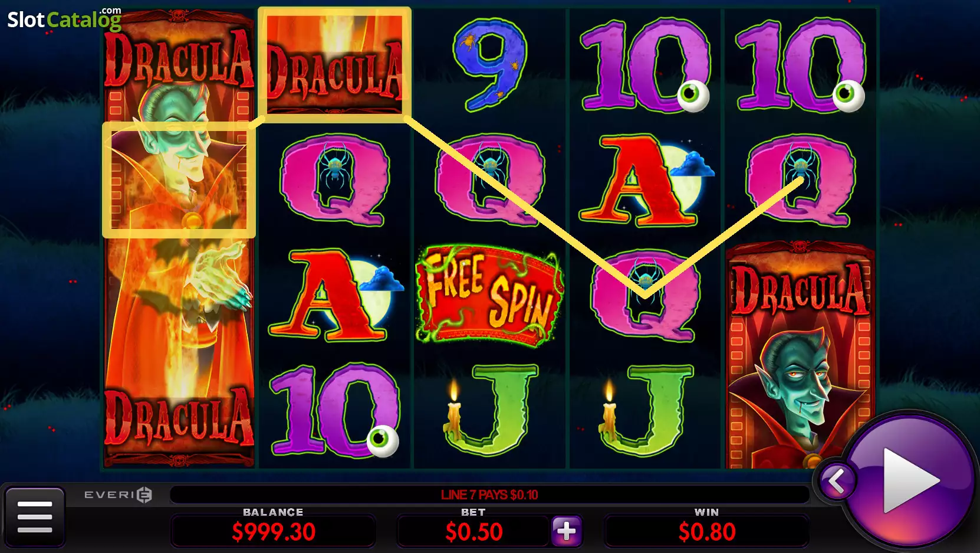Click the purple spin play button

(910, 480)
